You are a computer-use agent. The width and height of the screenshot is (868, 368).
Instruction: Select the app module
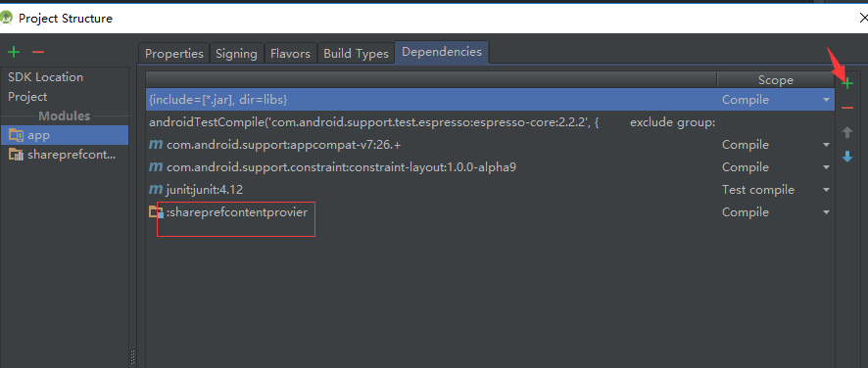coord(65,135)
